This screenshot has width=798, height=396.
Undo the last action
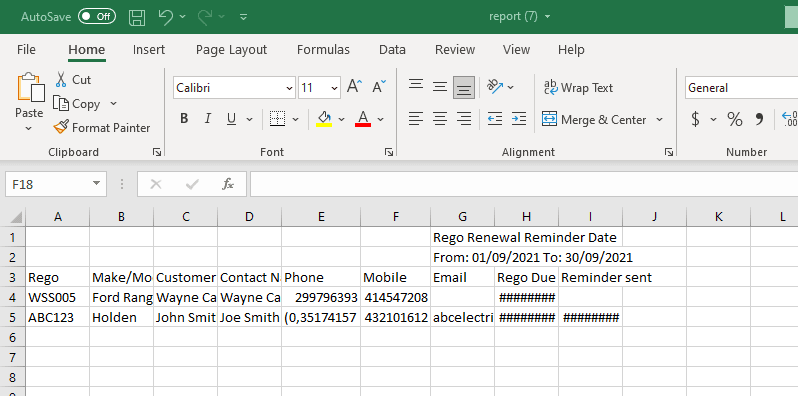165,17
